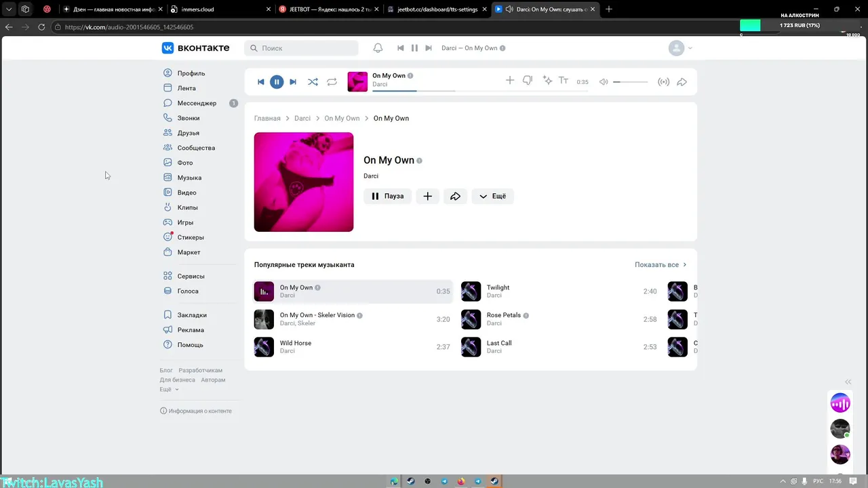Open Показать все popular tracks link
868x488 pixels.
click(660, 265)
